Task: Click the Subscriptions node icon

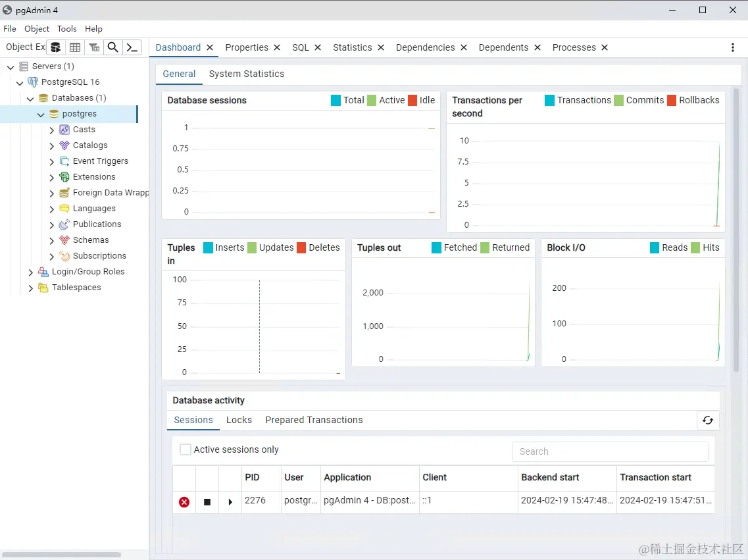Action: click(x=64, y=256)
